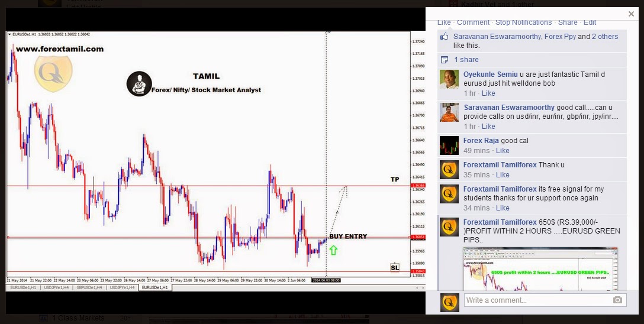Viewport: 644px width, 324px height.
Task: Open Oyekunle Semiu name link
Action: pyautogui.click(x=490, y=74)
